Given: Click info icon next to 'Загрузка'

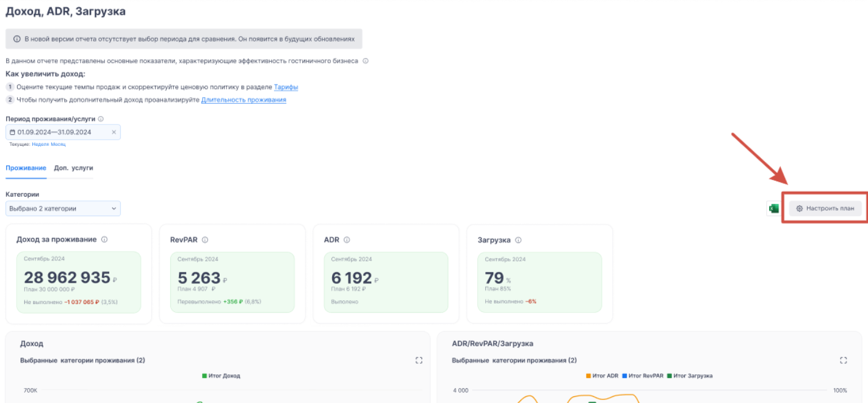Looking at the screenshot, I should [x=518, y=240].
